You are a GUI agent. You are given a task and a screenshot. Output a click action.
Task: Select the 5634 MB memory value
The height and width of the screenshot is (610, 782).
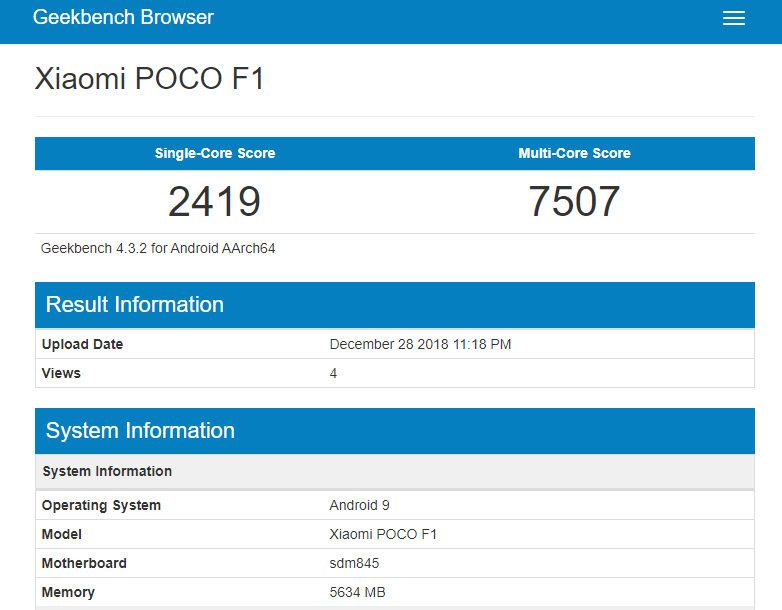tap(357, 592)
